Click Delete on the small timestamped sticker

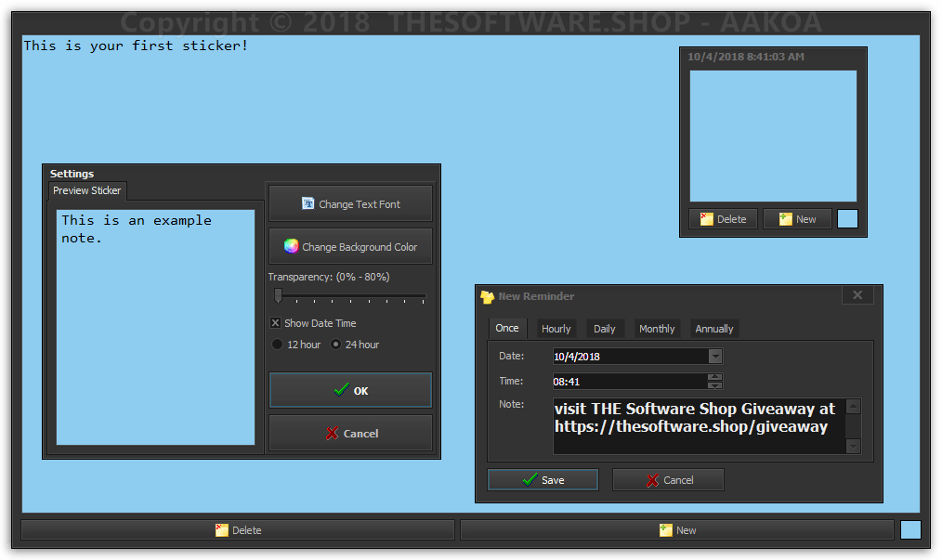(x=723, y=219)
